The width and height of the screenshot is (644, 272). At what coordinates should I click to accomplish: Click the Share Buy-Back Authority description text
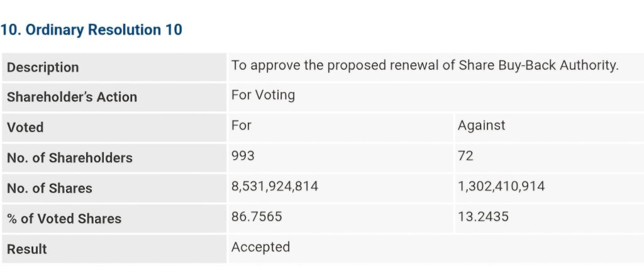coord(425,65)
